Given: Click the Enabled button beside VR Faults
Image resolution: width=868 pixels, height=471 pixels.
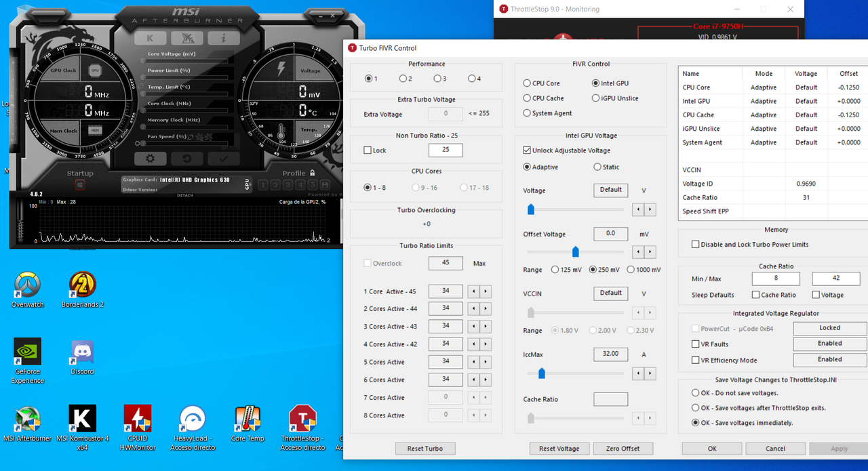Looking at the screenshot, I should [x=830, y=344].
